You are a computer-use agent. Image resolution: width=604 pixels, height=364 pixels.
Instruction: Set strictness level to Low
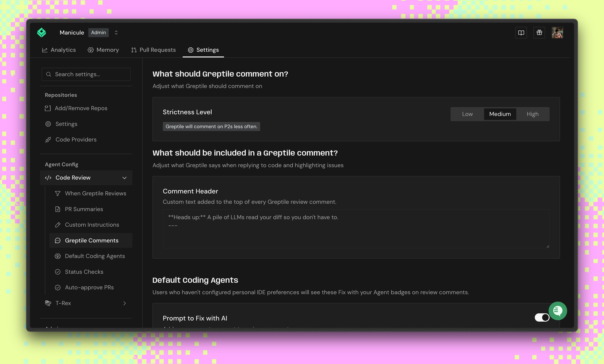[467, 114]
